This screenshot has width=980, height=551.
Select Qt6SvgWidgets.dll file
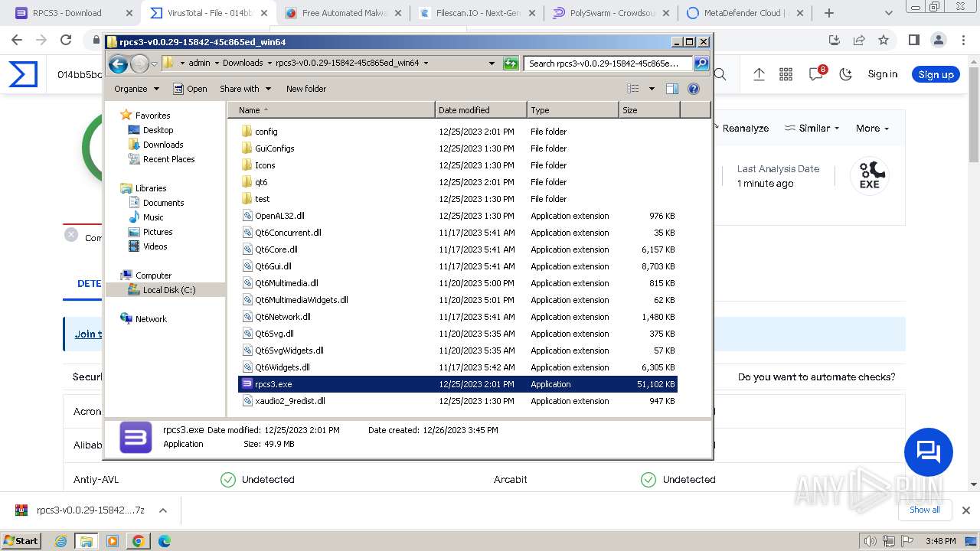coord(289,350)
